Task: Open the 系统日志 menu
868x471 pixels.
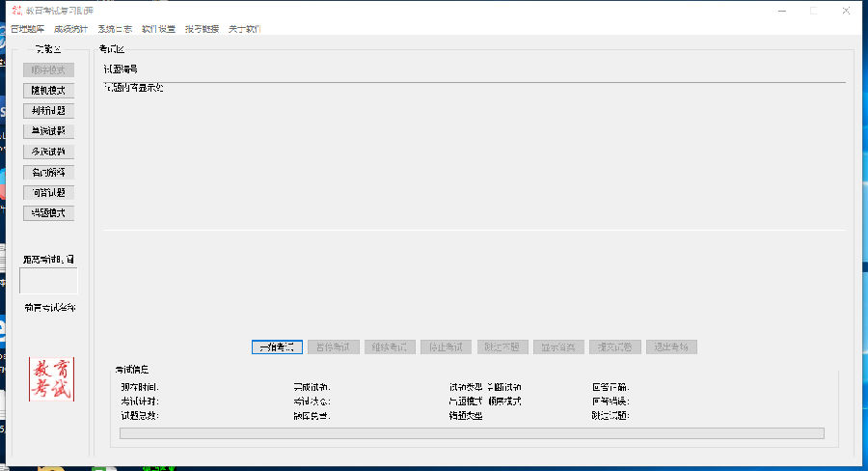Action: click(x=115, y=29)
